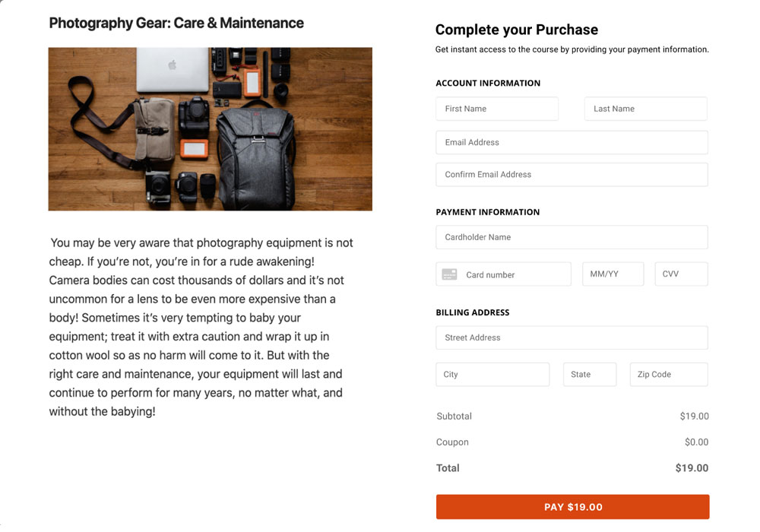Focus the Cardholder Name input
760x532 pixels.
click(x=572, y=237)
